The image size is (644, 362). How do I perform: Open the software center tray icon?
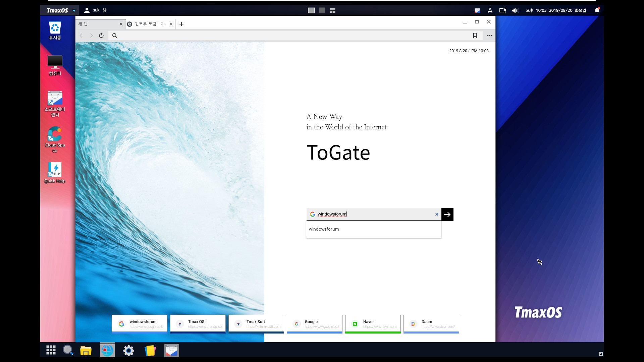pos(477,10)
